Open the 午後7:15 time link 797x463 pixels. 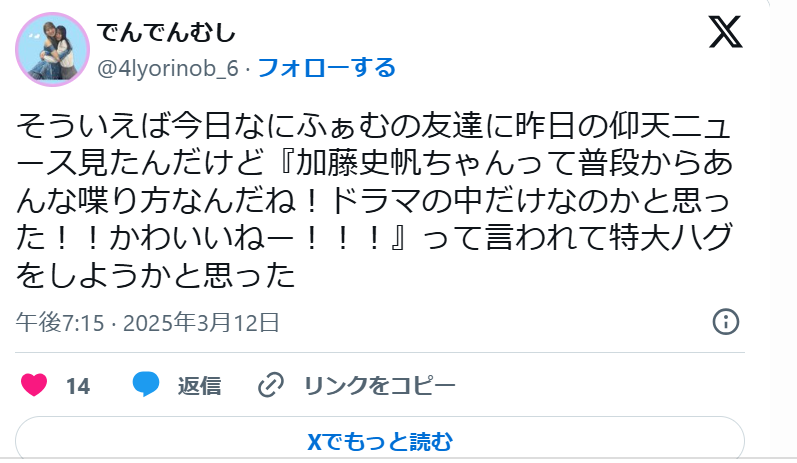pos(59,323)
